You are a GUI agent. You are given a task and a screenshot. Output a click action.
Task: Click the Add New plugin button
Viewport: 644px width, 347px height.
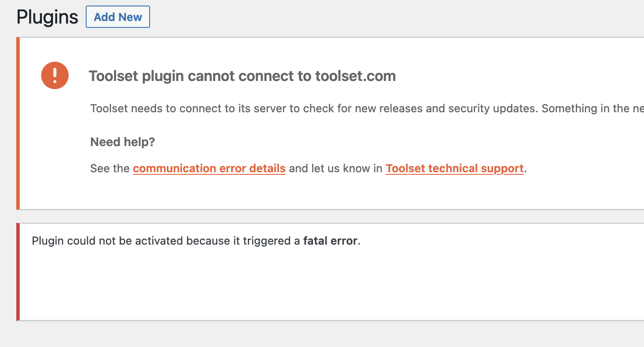[118, 17]
